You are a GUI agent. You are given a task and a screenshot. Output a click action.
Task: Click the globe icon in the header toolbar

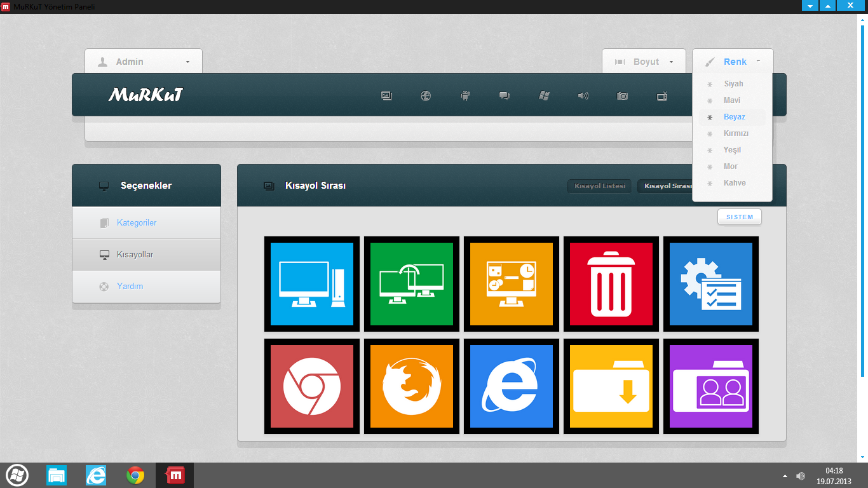pos(426,96)
